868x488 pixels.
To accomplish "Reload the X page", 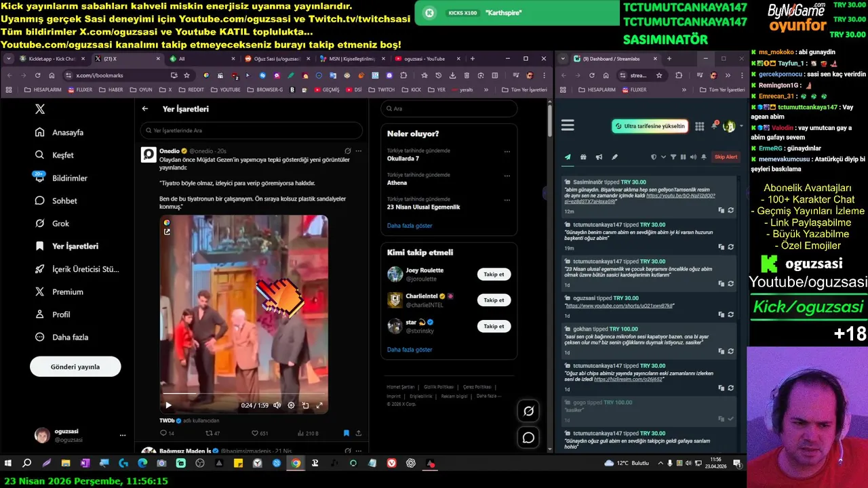I will click(37, 75).
